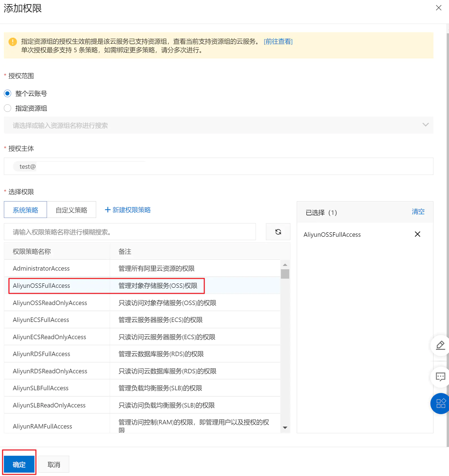Click the refresh policy list icon

click(278, 232)
